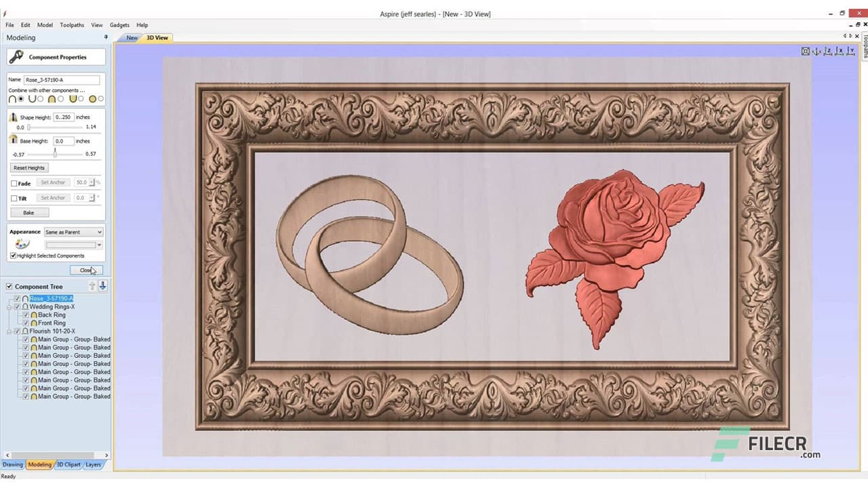The width and height of the screenshot is (868, 488).
Task: Click the Rose_3-57190-A component icon
Action: 26,298
